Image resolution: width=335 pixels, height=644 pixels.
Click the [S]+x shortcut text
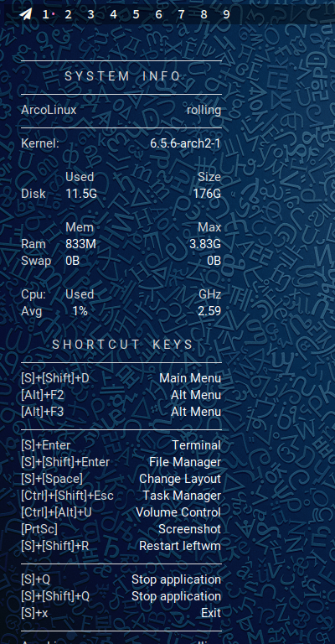click(x=34, y=613)
